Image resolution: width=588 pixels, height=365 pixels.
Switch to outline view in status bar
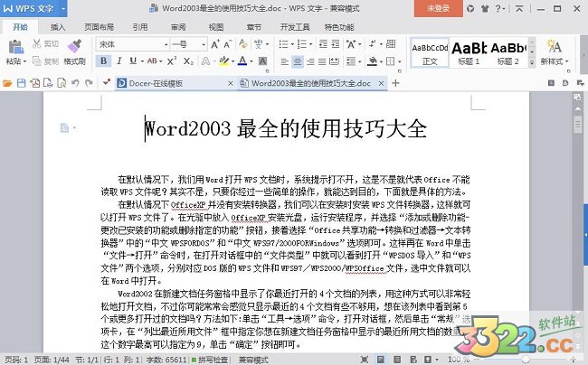click(x=397, y=360)
